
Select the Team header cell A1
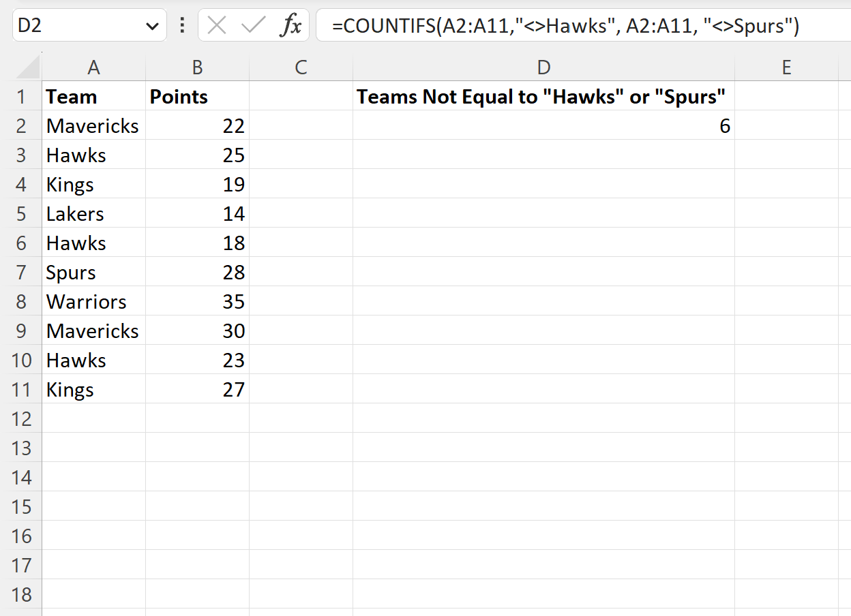pos(93,96)
